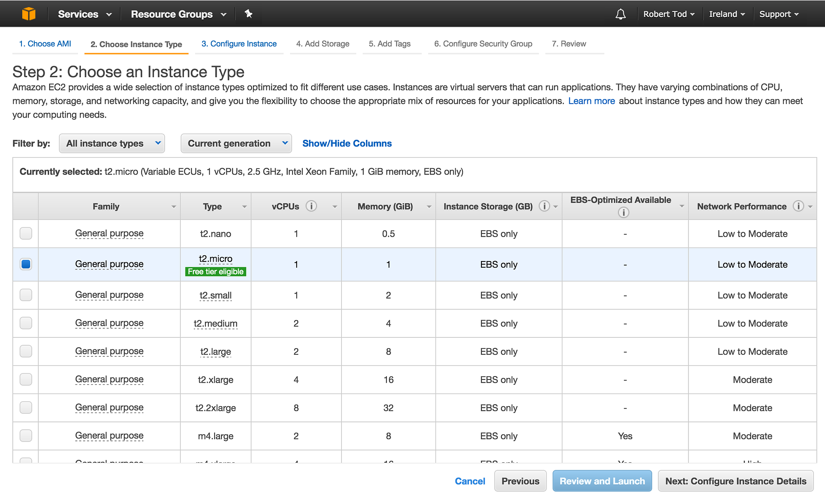Click the AWS cube logo icon
Screen dimensions: 825x504
tap(28, 14)
